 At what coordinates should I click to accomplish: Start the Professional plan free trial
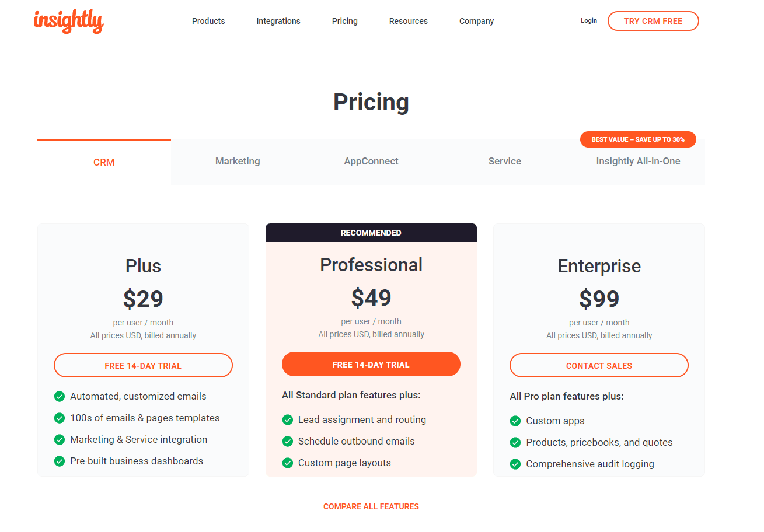coord(371,363)
